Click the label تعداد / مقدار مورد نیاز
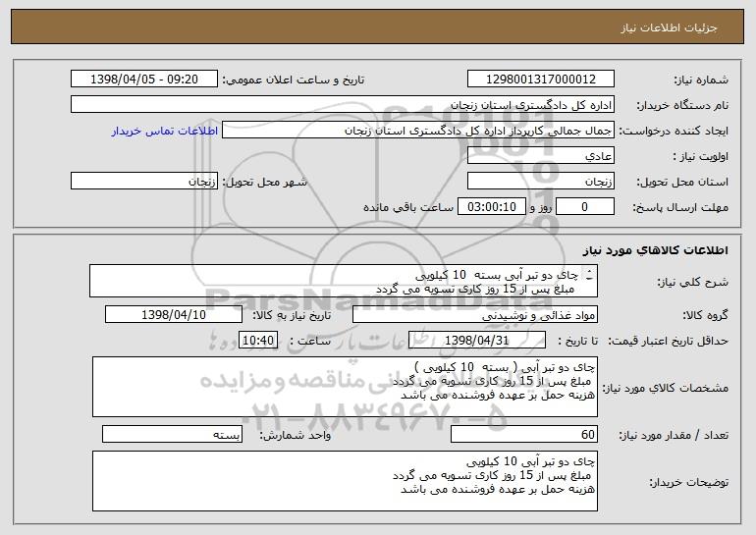This screenshot has width=756, height=535. [x=674, y=435]
